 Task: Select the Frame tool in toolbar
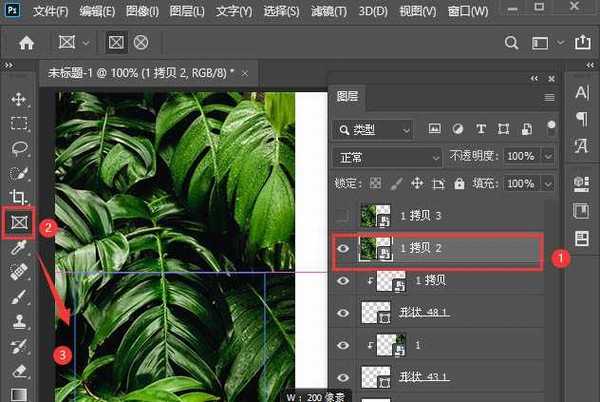pyautogui.click(x=18, y=221)
